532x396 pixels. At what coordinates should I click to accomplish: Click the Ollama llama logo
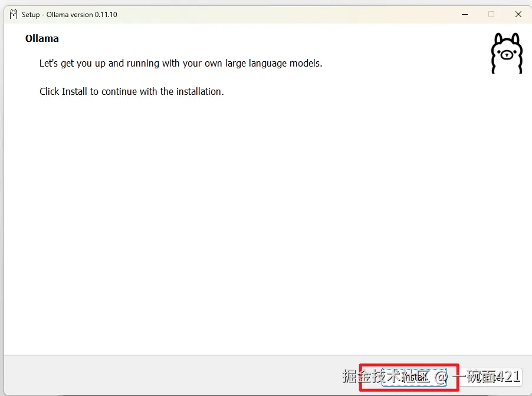pyautogui.click(x=507, y=53)
